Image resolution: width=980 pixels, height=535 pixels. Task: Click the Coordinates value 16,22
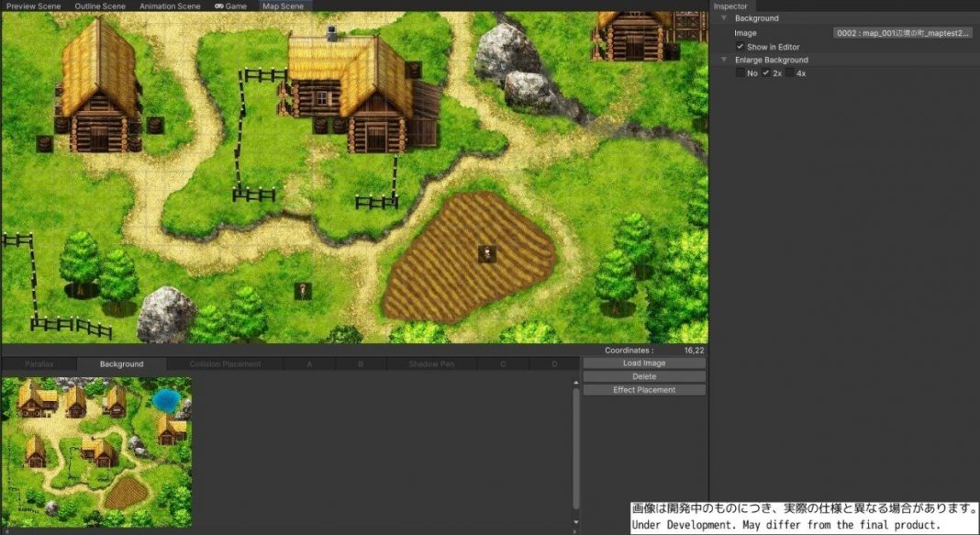pyautogui.click(x=694, y=351)
